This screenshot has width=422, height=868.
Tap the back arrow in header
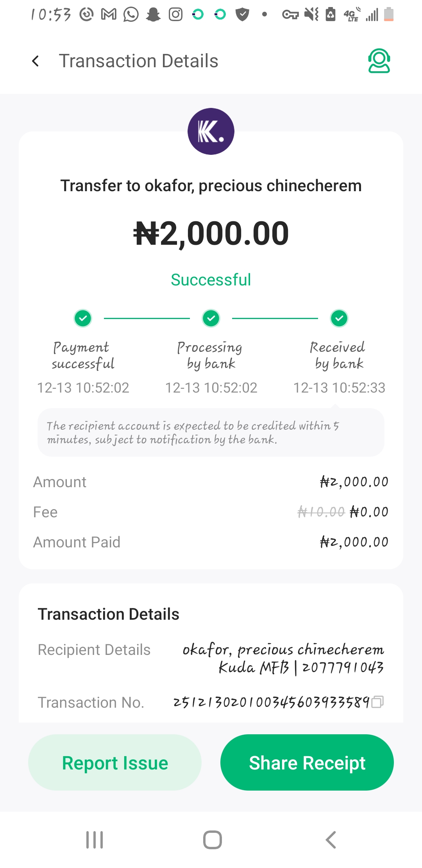(36, 61)
